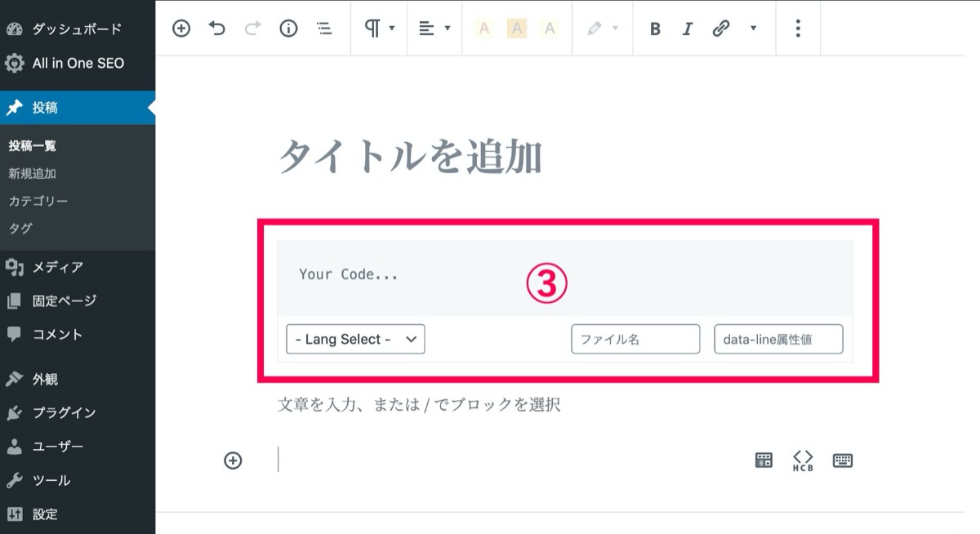The image size is (980, 534).
Task: Insert a table block shortcut icon
Action: pyautogui.click(x=764, y=461)
